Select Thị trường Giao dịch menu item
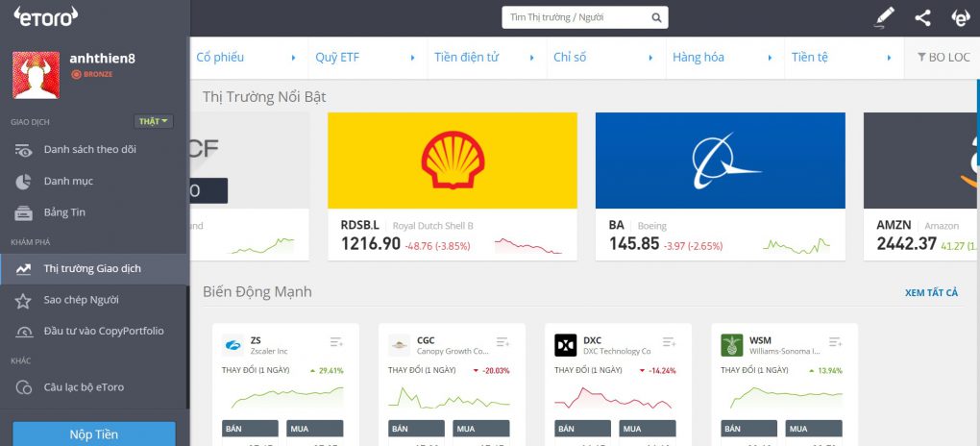Image resolution: width=980 pixels, height=446 pixels. pos(94,269)
